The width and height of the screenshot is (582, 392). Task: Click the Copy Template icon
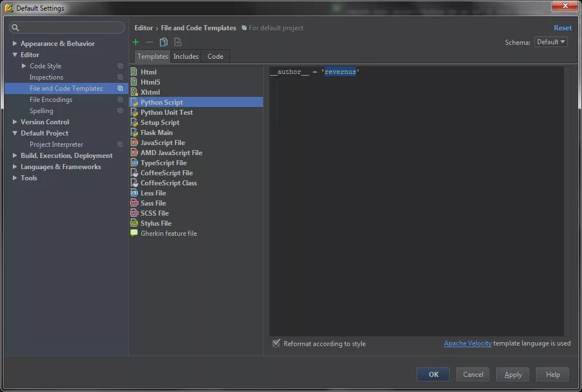(x=163, y=42)
